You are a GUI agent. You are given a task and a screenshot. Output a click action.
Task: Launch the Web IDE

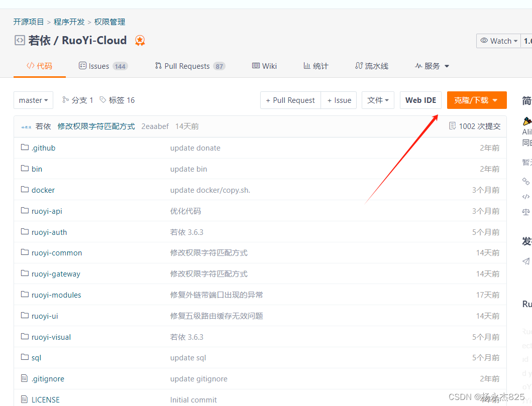coord(420,100)
